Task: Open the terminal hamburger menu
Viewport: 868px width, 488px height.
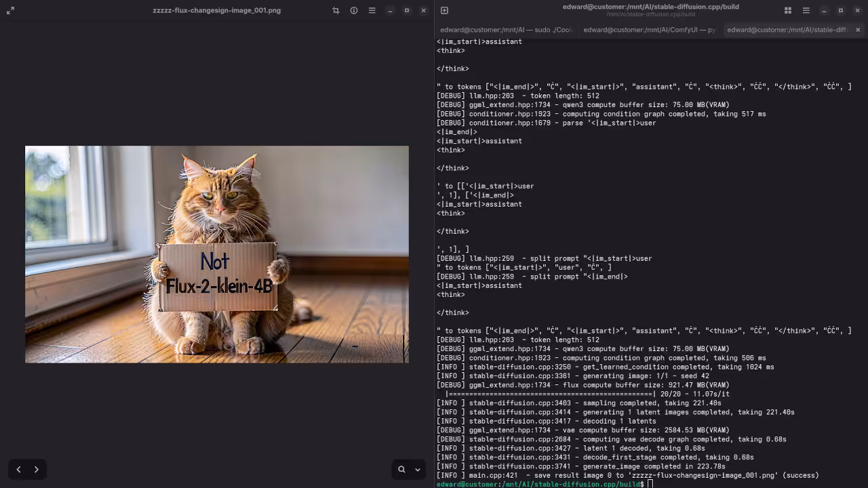Action: pyautogui.click(x=806, y=10)
